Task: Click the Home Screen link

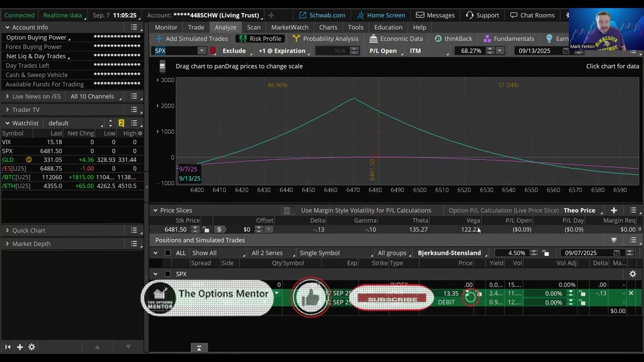Action: 381,15
